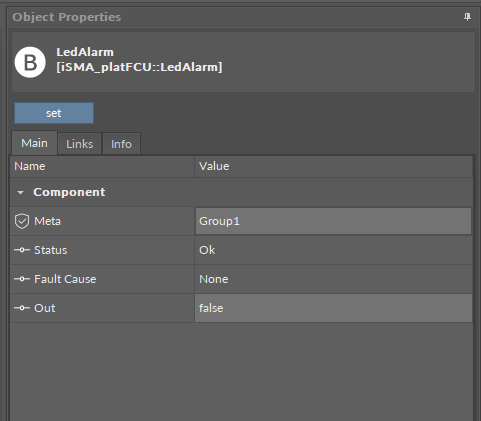Edit the Meta value field Group1
Image resolution: width=481 pixels, height=421 pixels.
pyautogui.click(x=333, y=221)
